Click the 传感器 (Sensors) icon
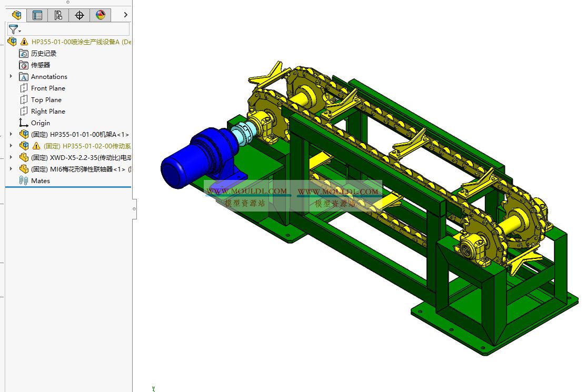 23,65
